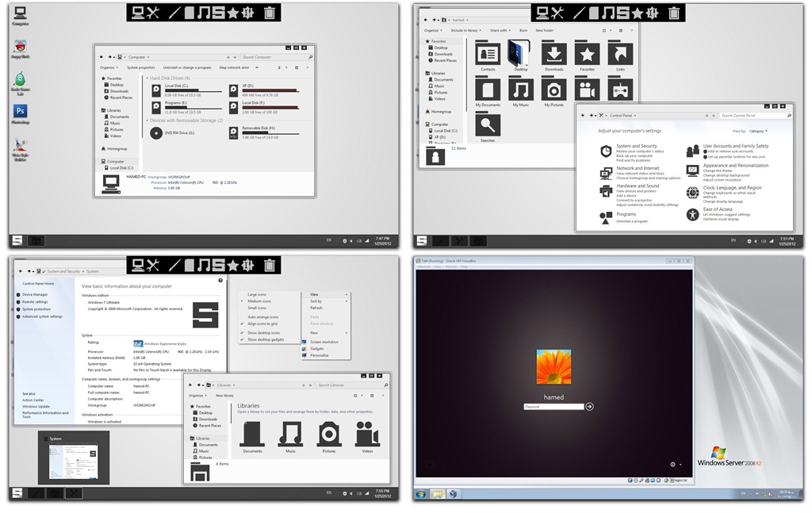Viewport: 812px width, 513px height.
Task: Open the Include in library dropdown
Action: pos(465,31)
